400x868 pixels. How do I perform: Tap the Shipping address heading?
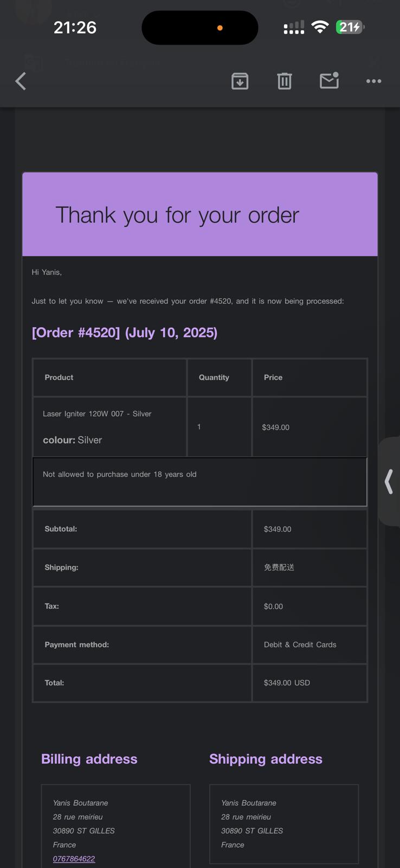pyautogui.click(x=266, y=759)
